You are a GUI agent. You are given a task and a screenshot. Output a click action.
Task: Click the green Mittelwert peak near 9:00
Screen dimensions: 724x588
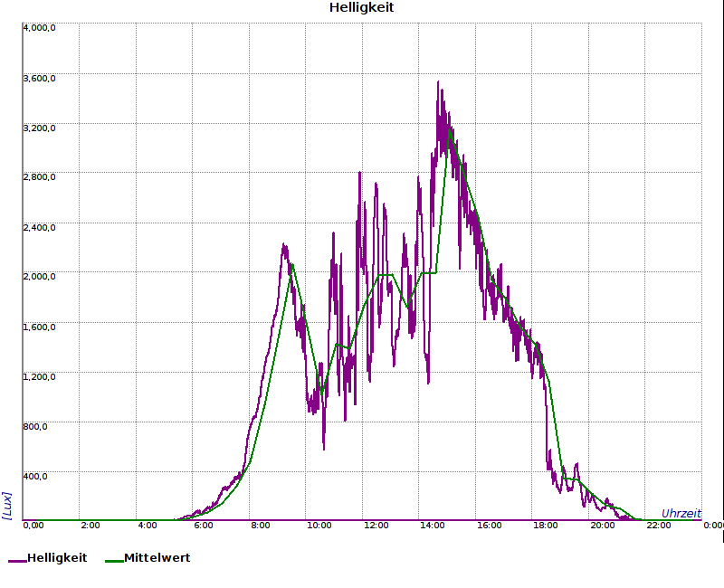(x=291, y=264)
